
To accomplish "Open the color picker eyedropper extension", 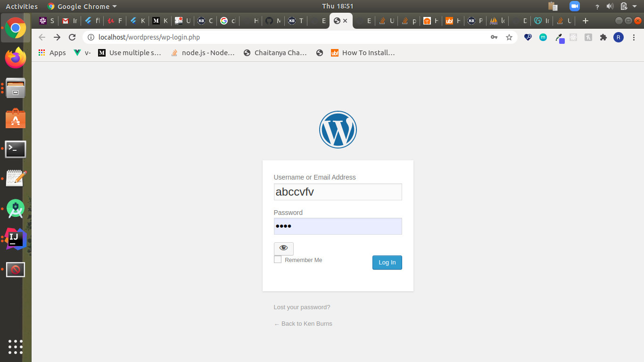I will (559, 38).
